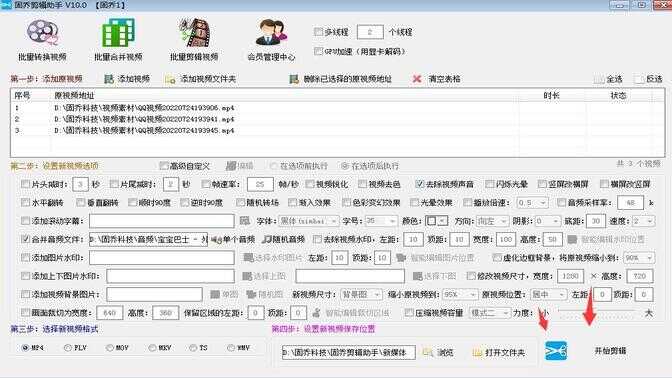The width and height of the screenshot is (672, 378).
Task: Click 智能编辑图片位置 icon
Action: coord(401,258)
